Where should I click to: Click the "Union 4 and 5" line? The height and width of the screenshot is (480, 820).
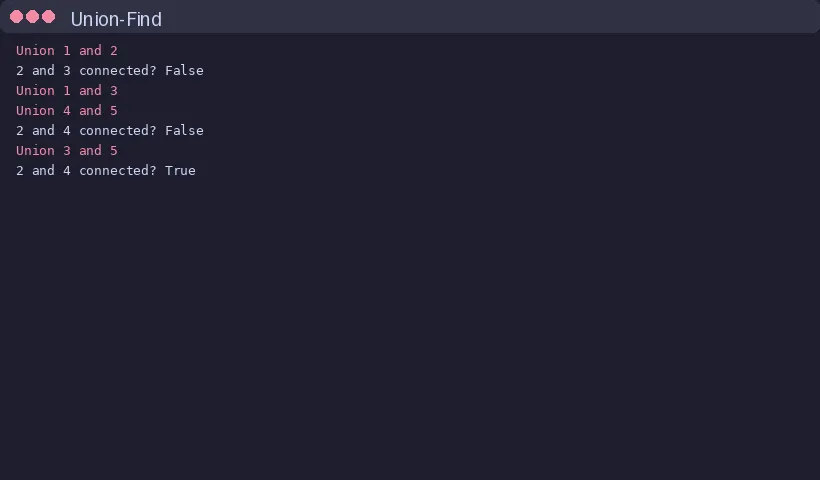point(66,111)
